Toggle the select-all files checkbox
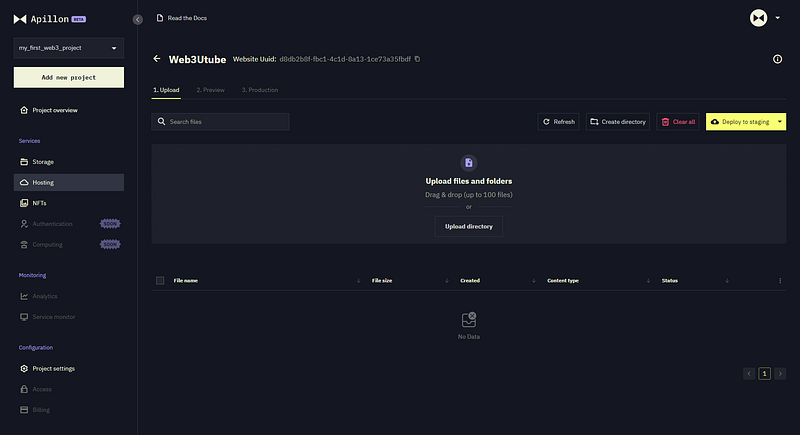The height and width of the screenshot is (435, 800). (x=160, y=280)
